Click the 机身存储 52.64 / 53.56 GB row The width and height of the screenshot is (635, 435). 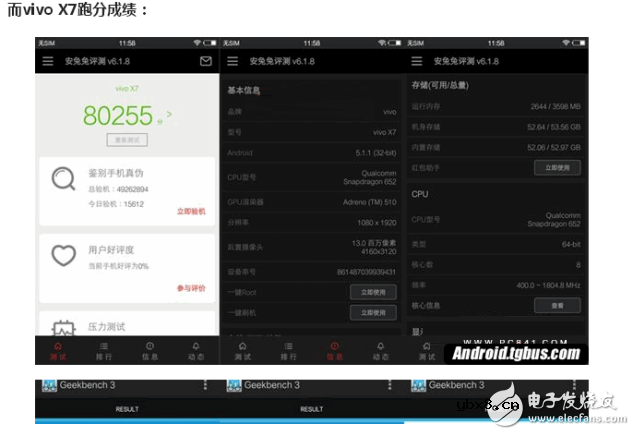[x=496, y=127]
